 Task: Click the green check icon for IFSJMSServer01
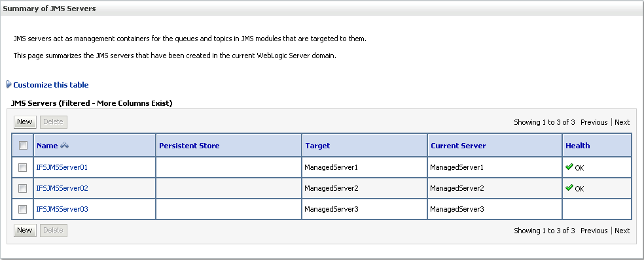[569, 167]
